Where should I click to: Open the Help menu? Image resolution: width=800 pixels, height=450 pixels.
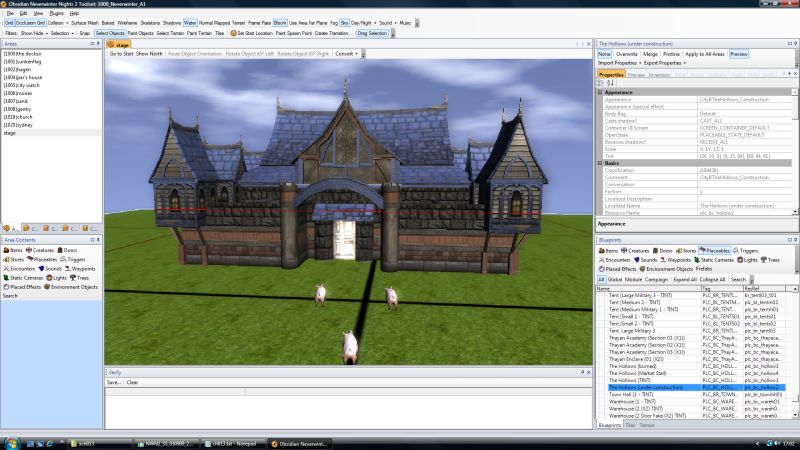point(74,13)
